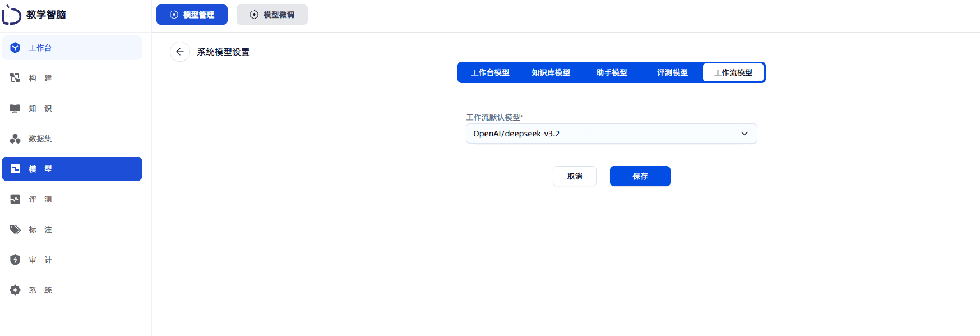Viewport: 980px width, 336px height.
Task: Click the 构建 sidebar icon
Action: 15,78
